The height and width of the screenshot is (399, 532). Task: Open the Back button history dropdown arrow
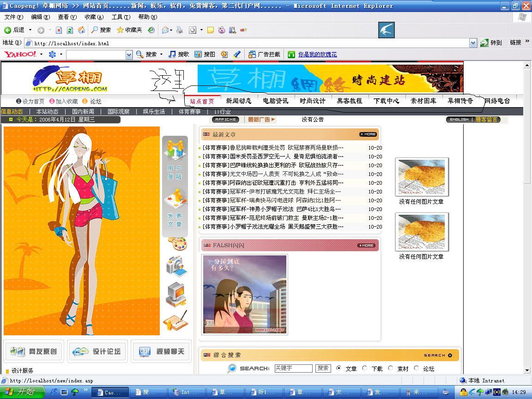pyautogui.click(x=30, y=30)
